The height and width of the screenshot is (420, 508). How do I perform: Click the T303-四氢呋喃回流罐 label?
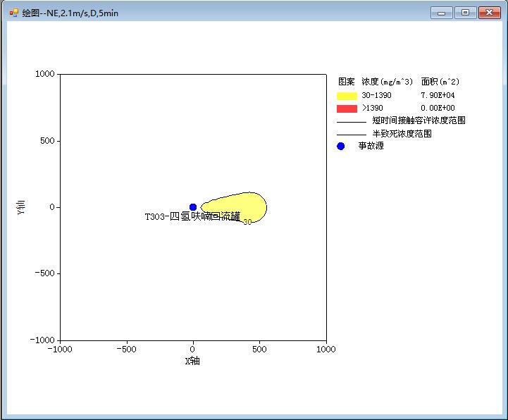[192, 216]
